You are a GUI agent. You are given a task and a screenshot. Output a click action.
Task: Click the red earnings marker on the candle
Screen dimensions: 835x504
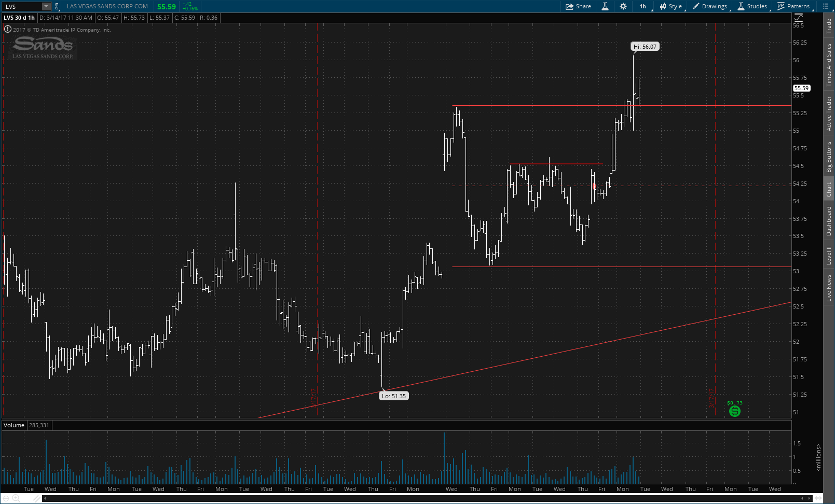coord(594,186)
